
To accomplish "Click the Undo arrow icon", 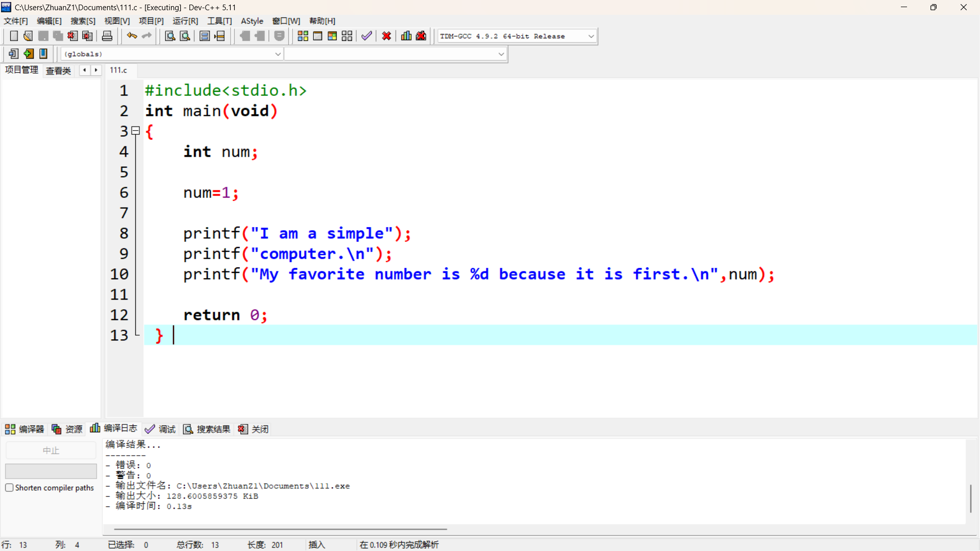I will [x=132, y=36].
